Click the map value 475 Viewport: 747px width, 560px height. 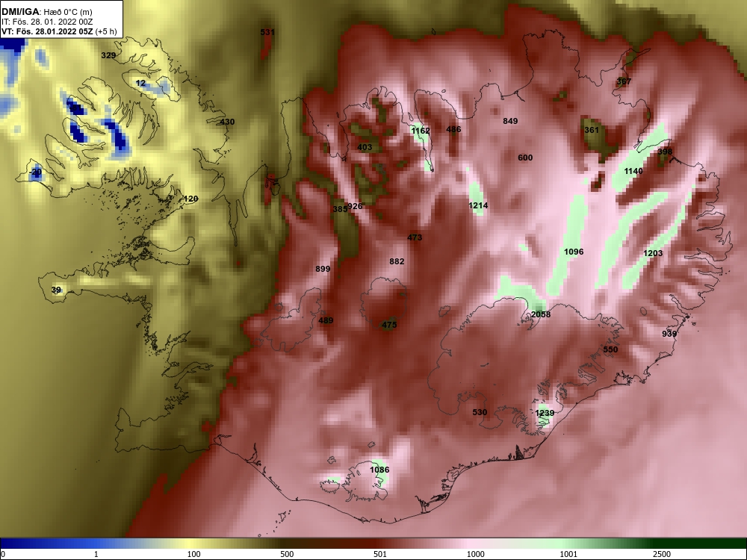coord(389,325)
